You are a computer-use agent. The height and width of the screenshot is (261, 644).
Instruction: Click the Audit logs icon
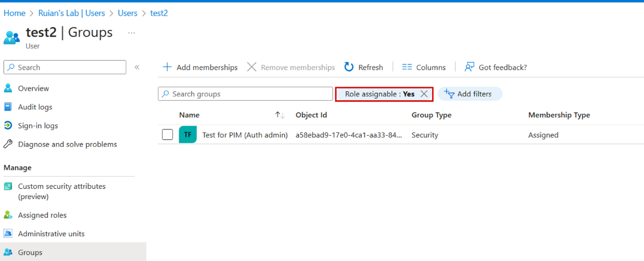click(8, 107)
